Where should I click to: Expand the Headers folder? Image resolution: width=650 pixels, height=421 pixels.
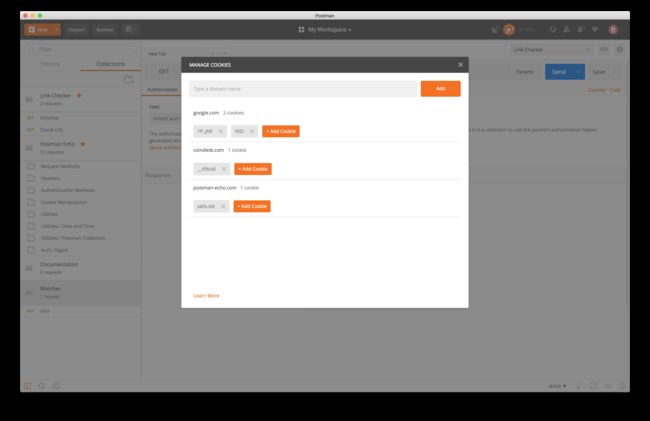(81, 178)
